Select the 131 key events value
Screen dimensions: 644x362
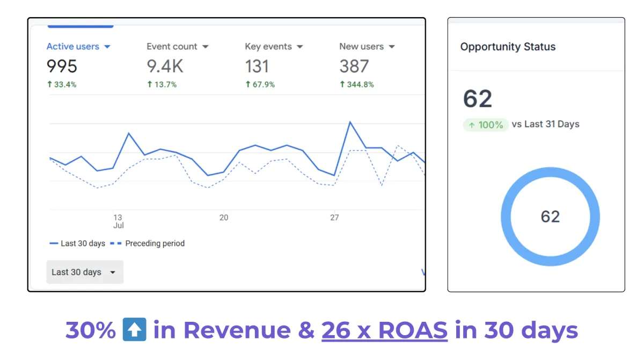point(257,67)
